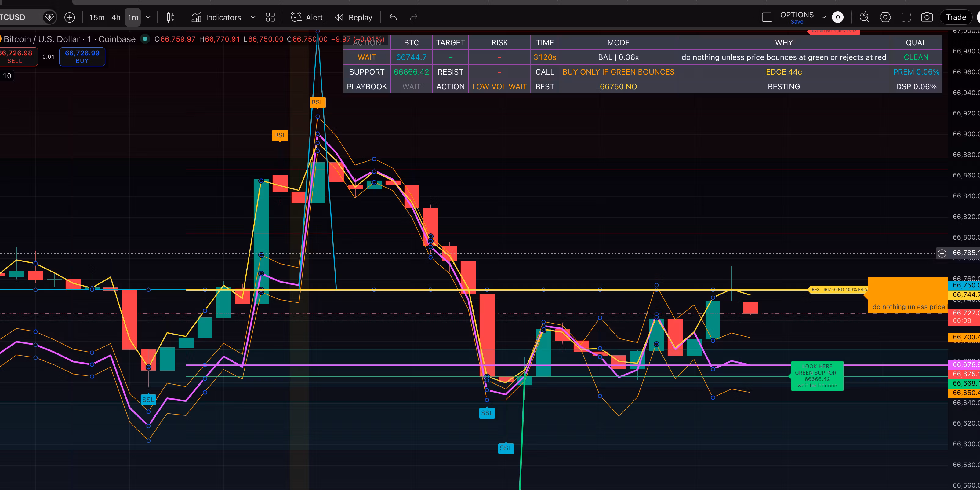Take a chart snapshot with camera
Image resolution: width=980 pixels, height=490 pixels.
[x=927, y=17]
